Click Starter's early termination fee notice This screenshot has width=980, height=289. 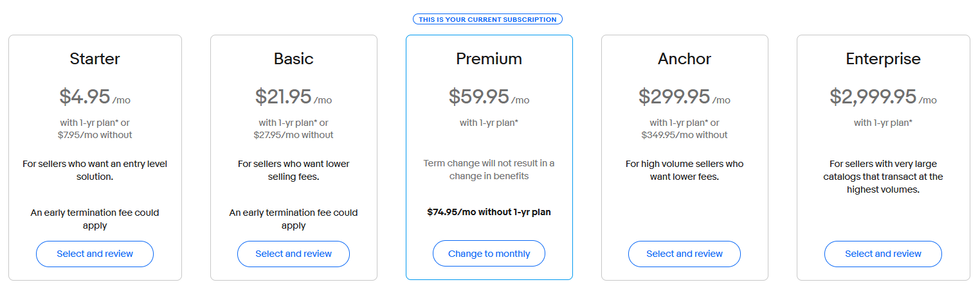pos(95,219)
